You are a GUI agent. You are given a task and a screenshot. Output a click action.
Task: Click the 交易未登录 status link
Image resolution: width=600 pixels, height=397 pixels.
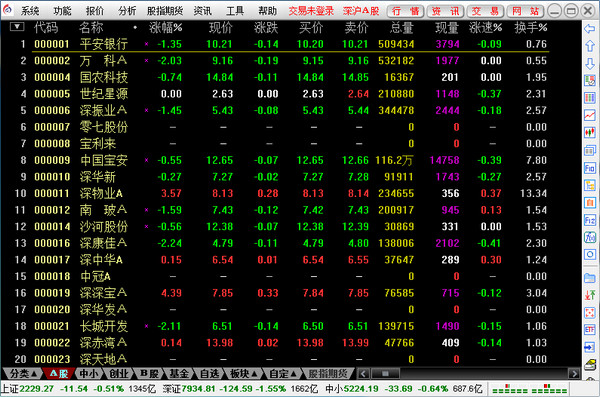311,11
